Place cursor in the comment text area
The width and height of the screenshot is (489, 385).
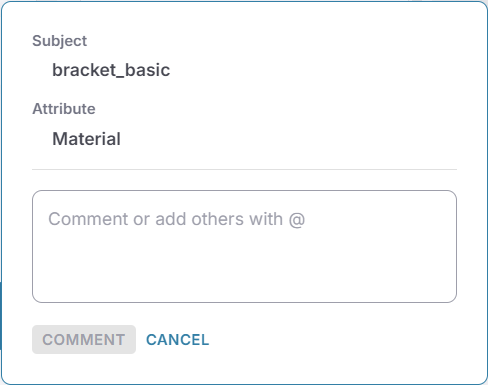244,246
